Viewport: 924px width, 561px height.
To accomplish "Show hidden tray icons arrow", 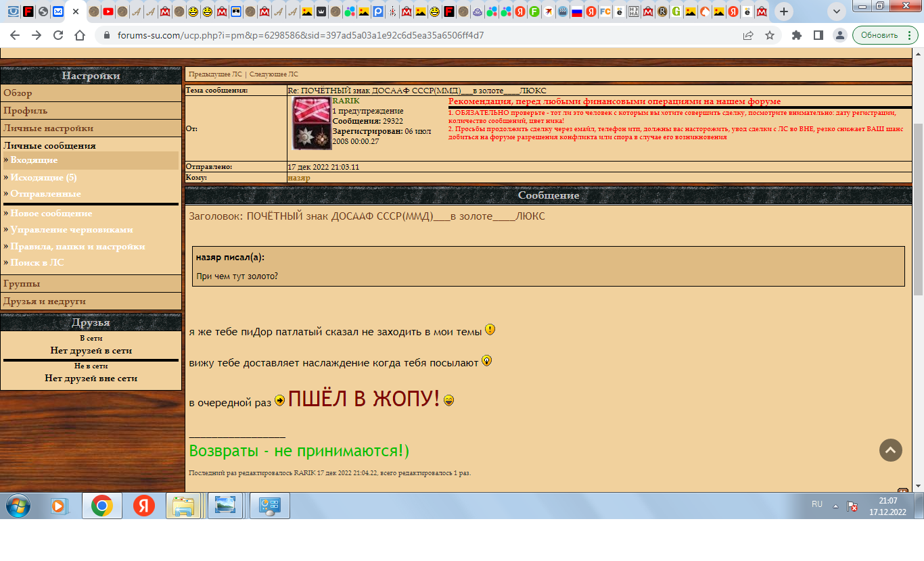I will pos(835,506).
